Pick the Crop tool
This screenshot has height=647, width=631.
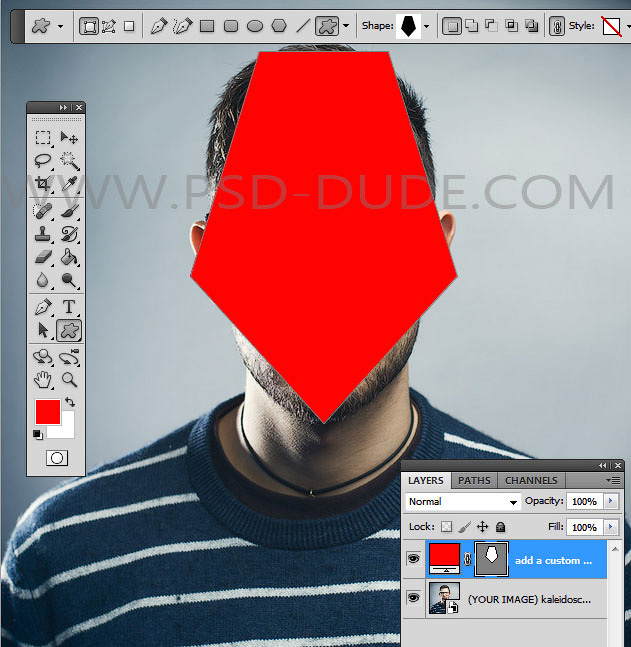pyautogui.click(x=43, y=184)
